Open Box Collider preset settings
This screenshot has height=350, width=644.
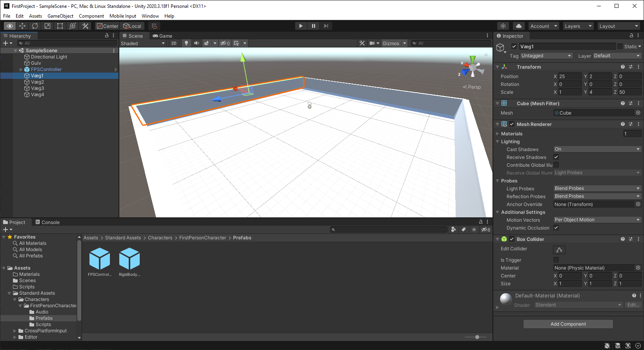pyautogui.click(x=631, y=239)
